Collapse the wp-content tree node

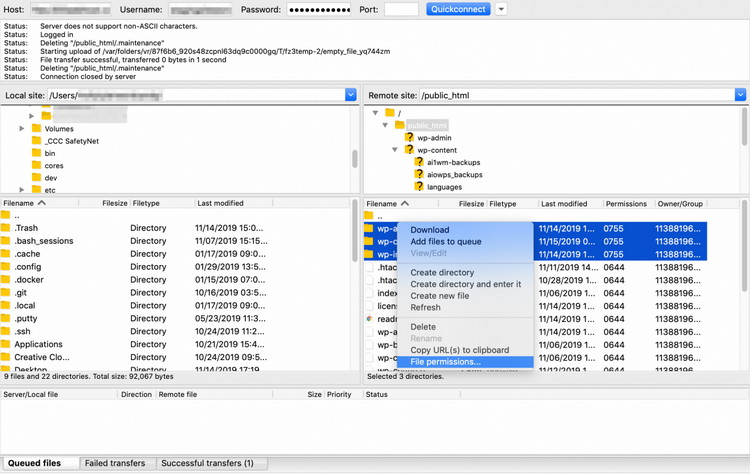[x=395, y=150]
